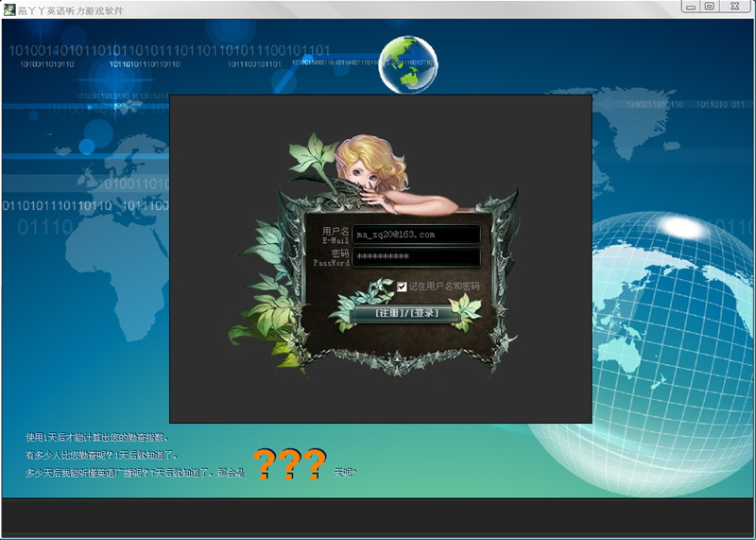Viewport: 756px width, 540px height.
Task: Click the dark status bar at bottom
Action: [x=378, y=516]
